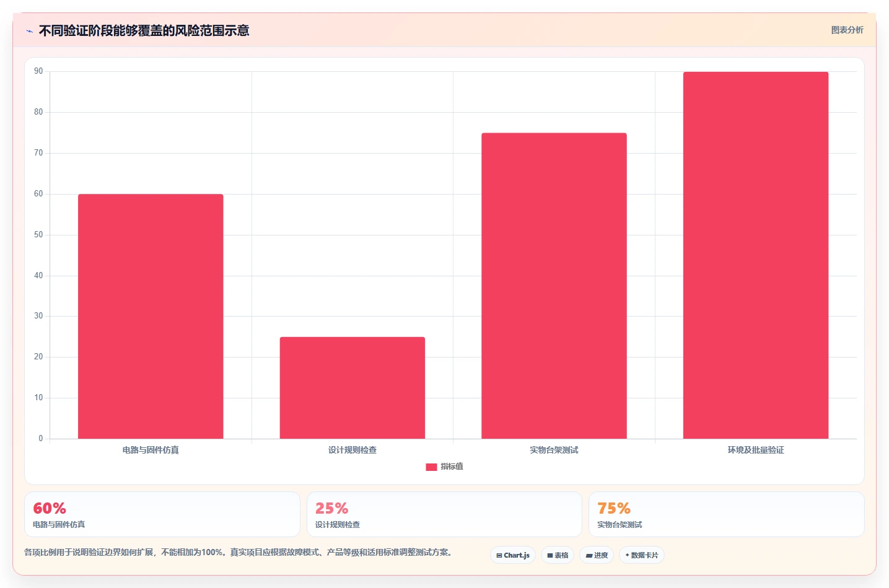Click the 0 y-axis tick label
The height and width of the screenshot is (588, 889).
tap(41, 439)
